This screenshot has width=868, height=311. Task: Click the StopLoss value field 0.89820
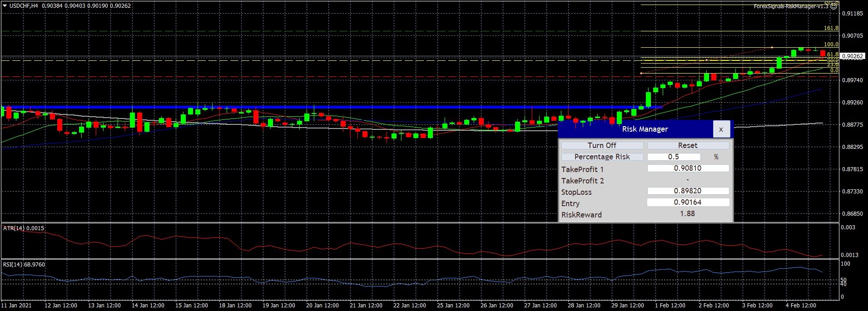[x=688, y=191]
